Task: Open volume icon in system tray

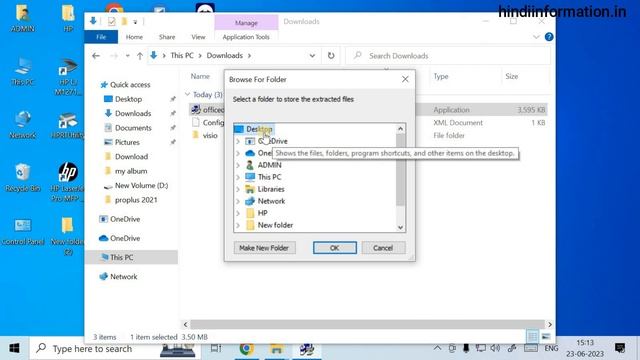Action: 495,348
